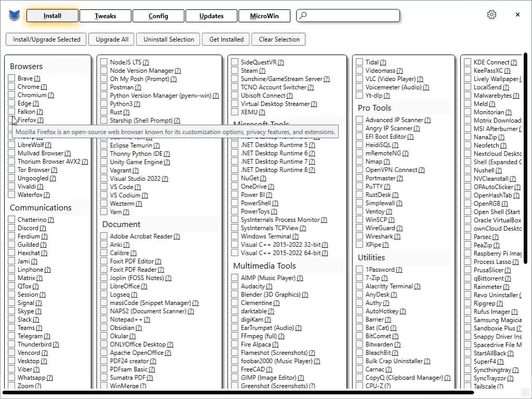Viewport: 532px width, 399px height.
Task: Enable the VS Code checkbox
Action: tap(104, 187)
